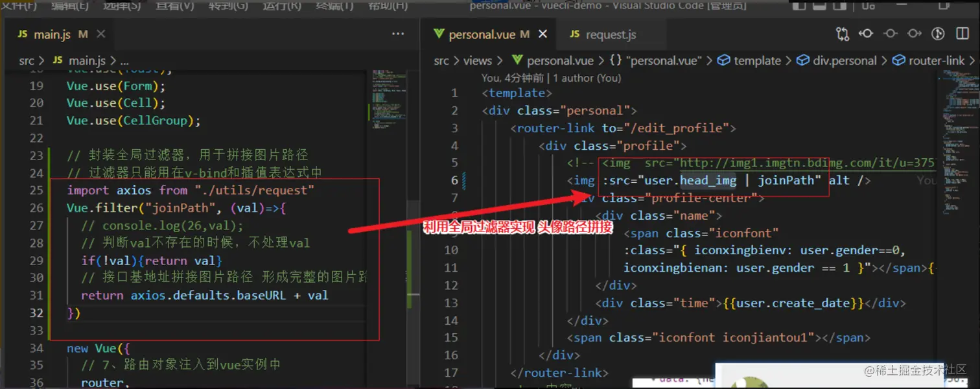Open the views breadcrumb segment
The width and height of the screenshot is (980, 389).
[x=478, y=60]
